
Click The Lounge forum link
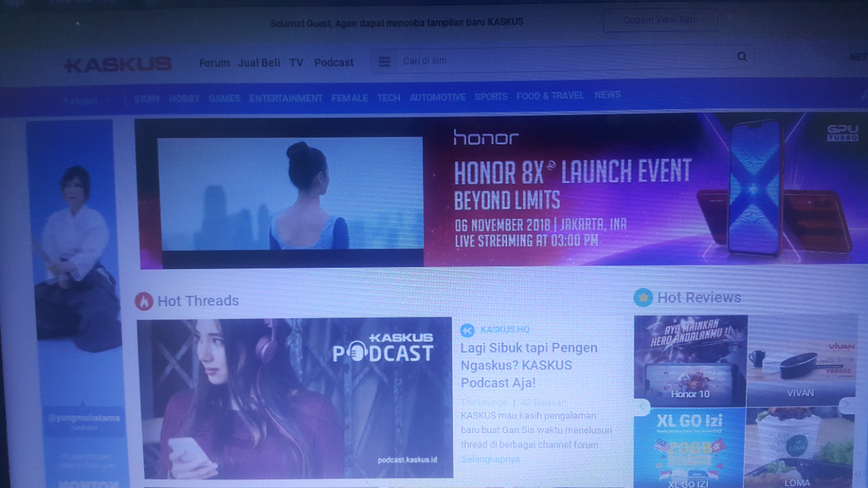[484, 403]
